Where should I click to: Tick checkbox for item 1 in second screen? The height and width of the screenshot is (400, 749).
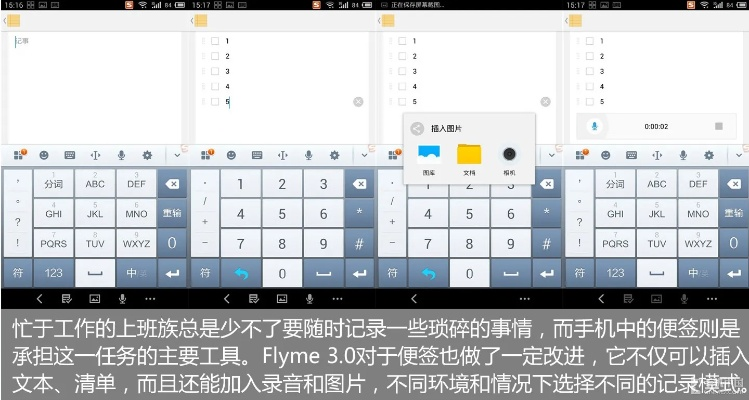tap(214, 41)
